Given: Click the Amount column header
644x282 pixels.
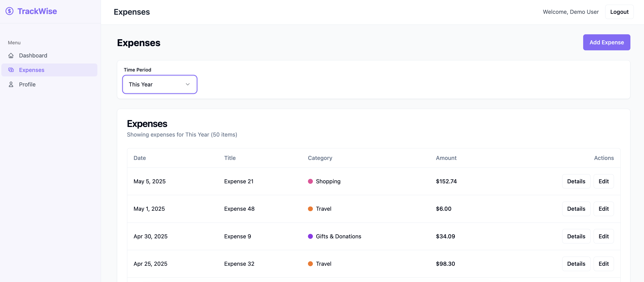Looking at the screenshot, I should pyautogui.click(x=446, y=158).
